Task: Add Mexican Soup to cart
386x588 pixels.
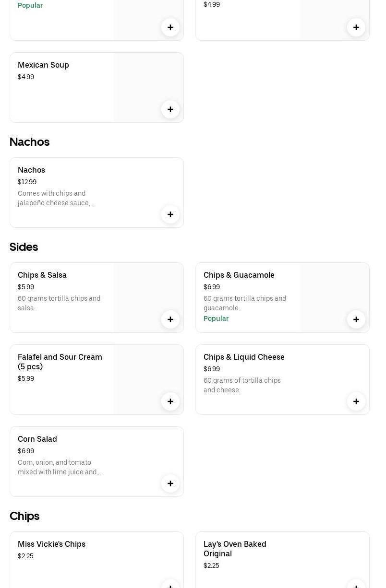Action: pyautogui.click(x=170, y=109)
